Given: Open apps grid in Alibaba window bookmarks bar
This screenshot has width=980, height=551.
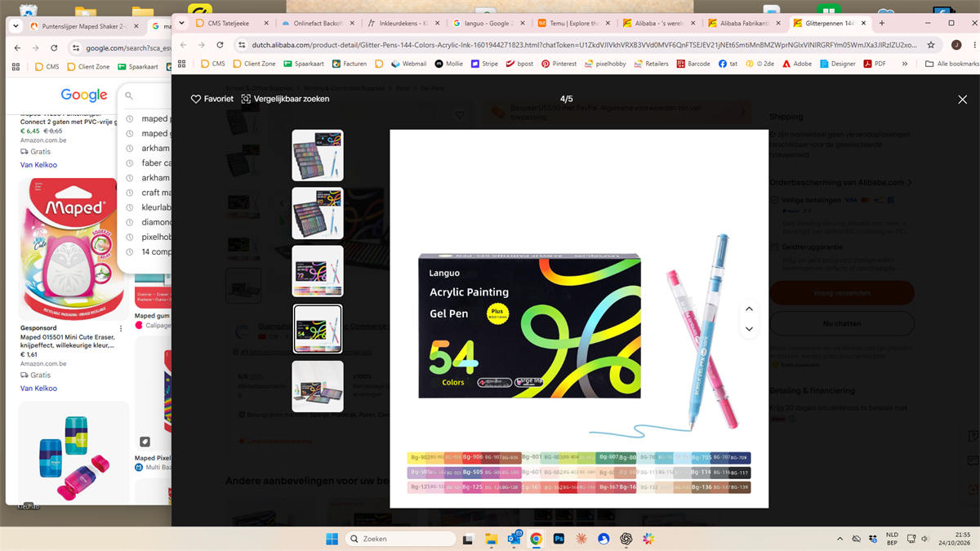Looking at the screenshot, I should tap(181, 64).
